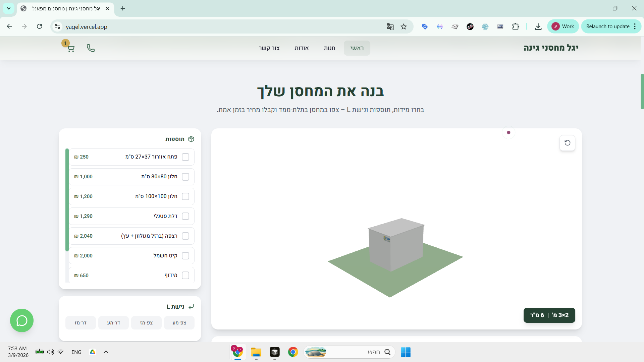644x362 pixels.
Task: Click the arrow icon next to נישת L
Action: (191, 306)
